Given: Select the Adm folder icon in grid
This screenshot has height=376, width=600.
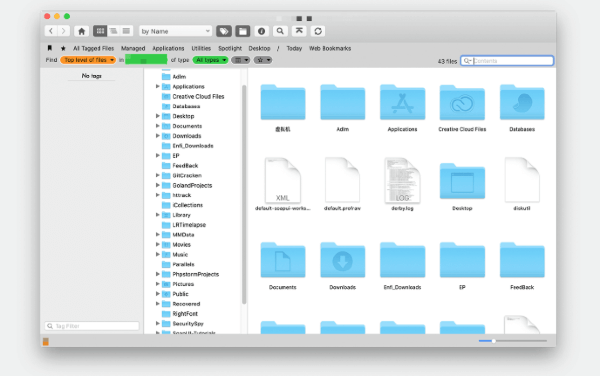Looking at the screenshot, I should 342,103.
